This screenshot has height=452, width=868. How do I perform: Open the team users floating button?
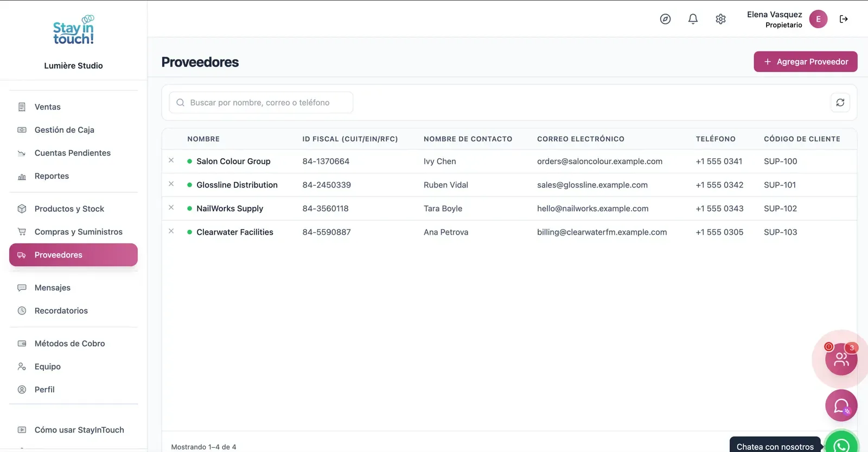(x=841, y=359)
